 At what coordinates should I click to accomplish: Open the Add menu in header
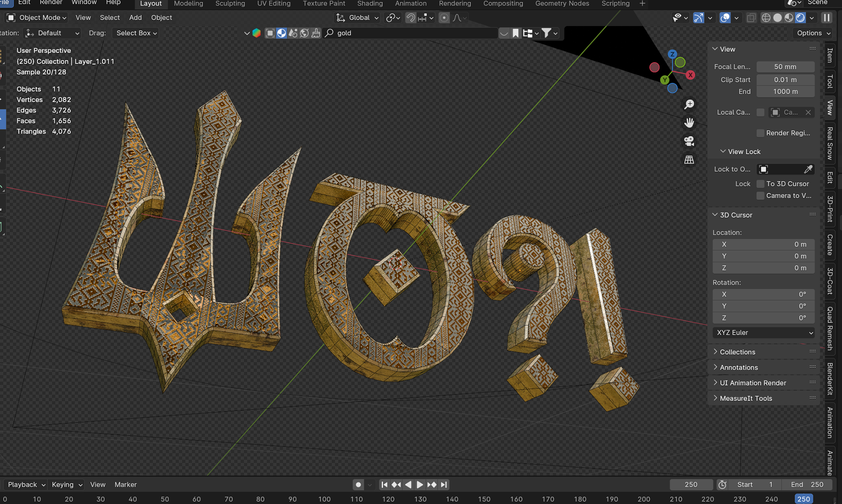(135, 18)
